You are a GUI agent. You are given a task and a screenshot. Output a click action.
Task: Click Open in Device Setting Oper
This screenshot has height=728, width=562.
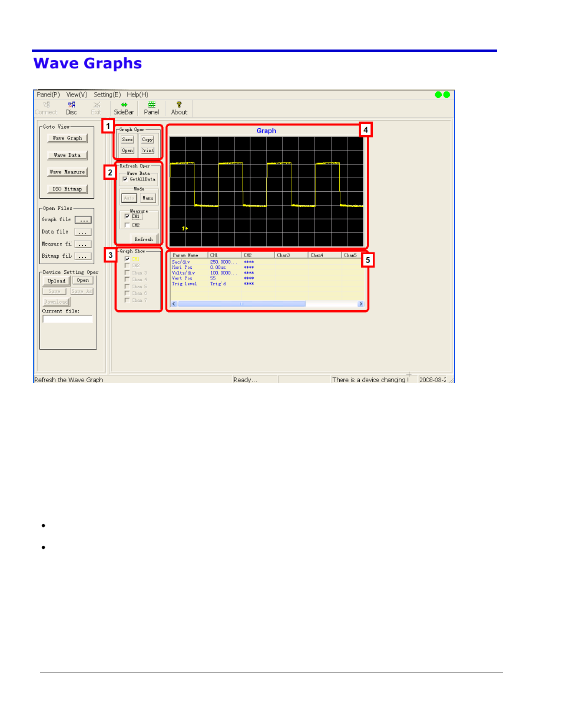83,281
